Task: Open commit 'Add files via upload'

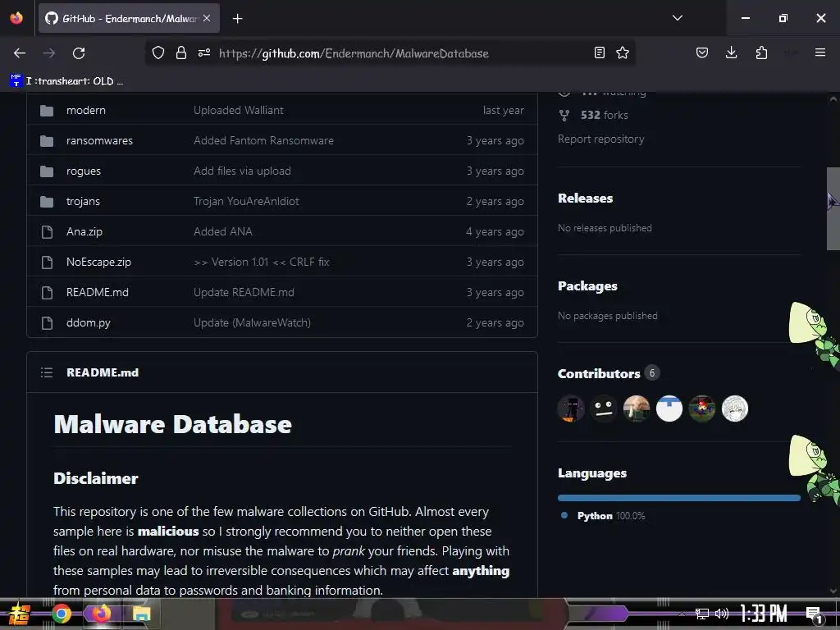Action: click(x=242, y=171)
